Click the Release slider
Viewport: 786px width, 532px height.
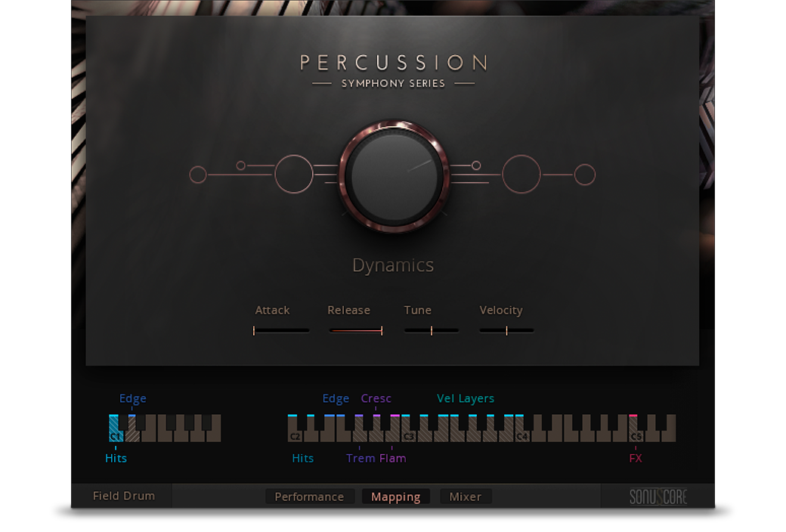pyautogui.click(x=356, y=330)
